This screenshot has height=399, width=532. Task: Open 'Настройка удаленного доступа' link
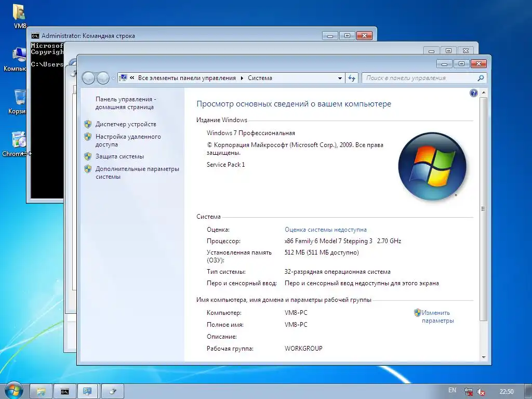point(128,140)
